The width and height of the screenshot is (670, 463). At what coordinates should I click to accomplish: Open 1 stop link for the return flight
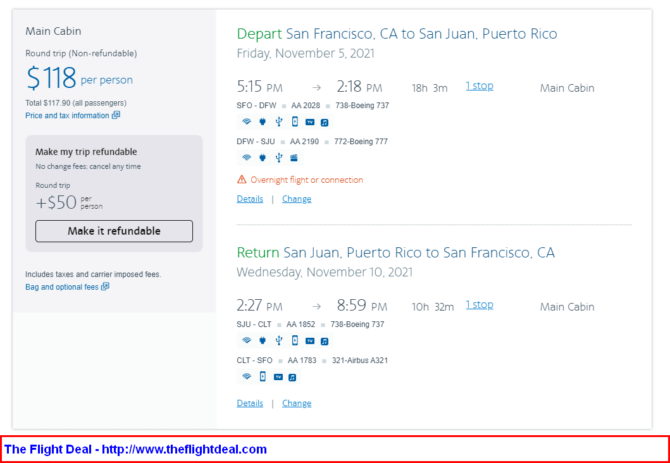[479, 305]
